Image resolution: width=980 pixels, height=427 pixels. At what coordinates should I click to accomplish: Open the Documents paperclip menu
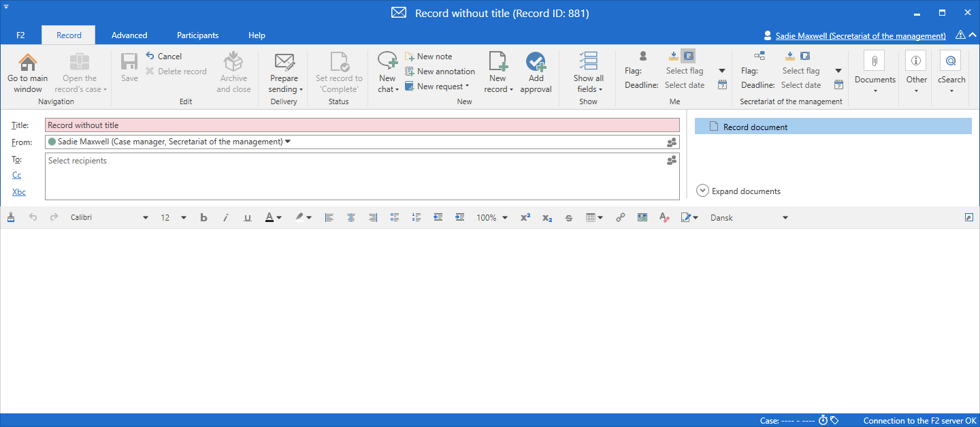click(875, 61)
